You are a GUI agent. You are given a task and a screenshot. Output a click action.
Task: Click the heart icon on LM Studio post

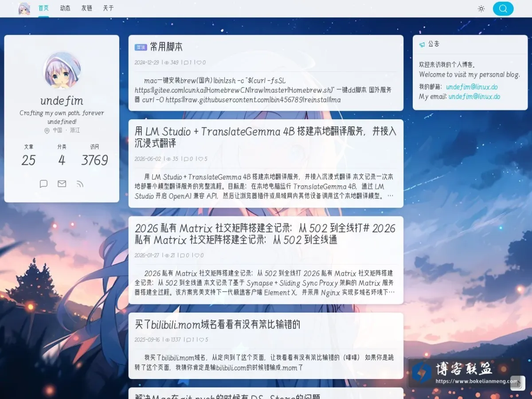pos(200,159)
